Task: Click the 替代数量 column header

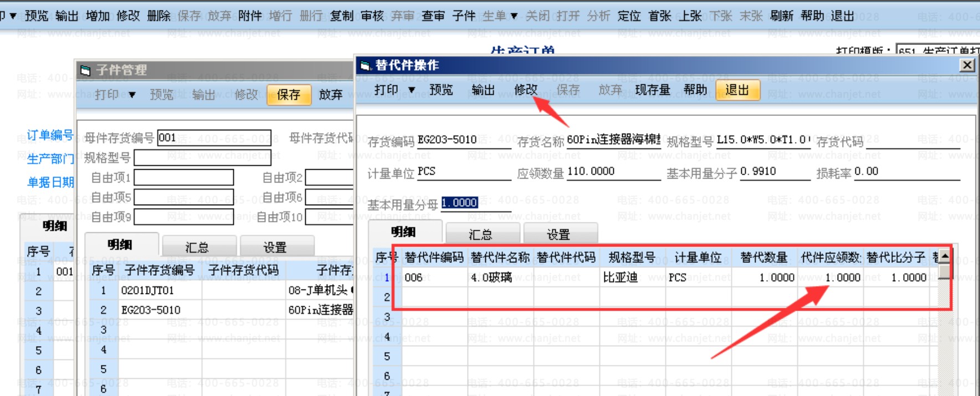Action: [764, 257]
